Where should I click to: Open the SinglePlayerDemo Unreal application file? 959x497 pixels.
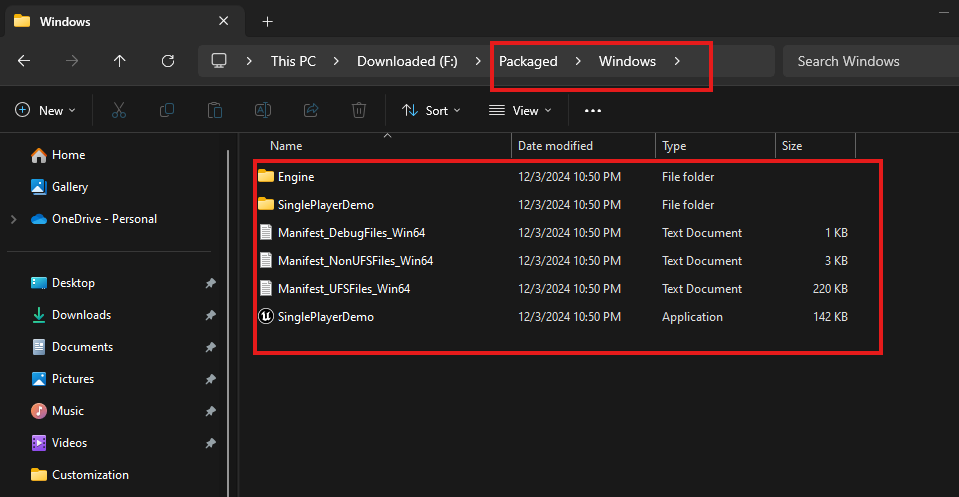pyautogui.click(x=326, y=317)
